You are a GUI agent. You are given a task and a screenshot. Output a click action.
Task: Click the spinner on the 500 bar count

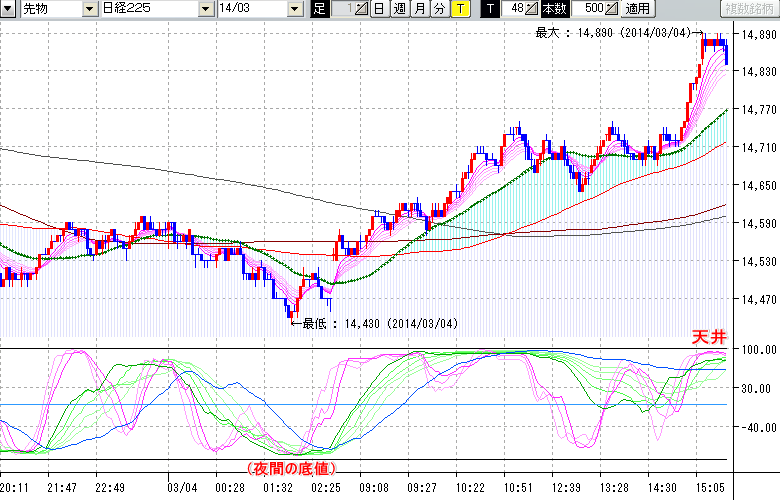[612, 9]
